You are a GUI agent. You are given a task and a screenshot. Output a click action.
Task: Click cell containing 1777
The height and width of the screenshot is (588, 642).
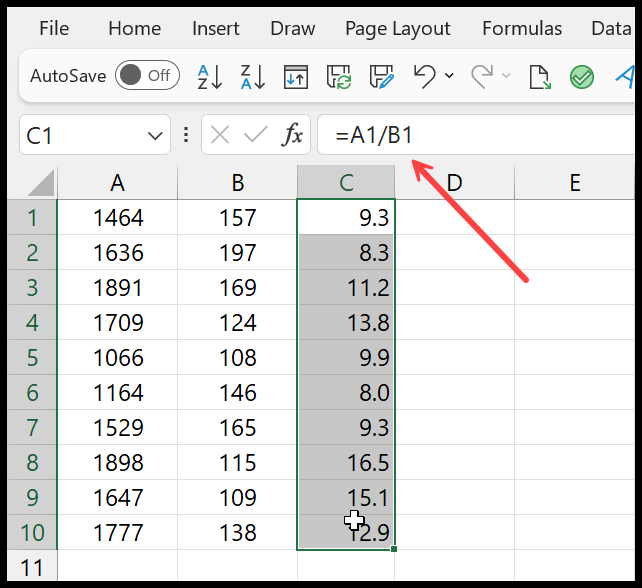[x=118, y=532]
